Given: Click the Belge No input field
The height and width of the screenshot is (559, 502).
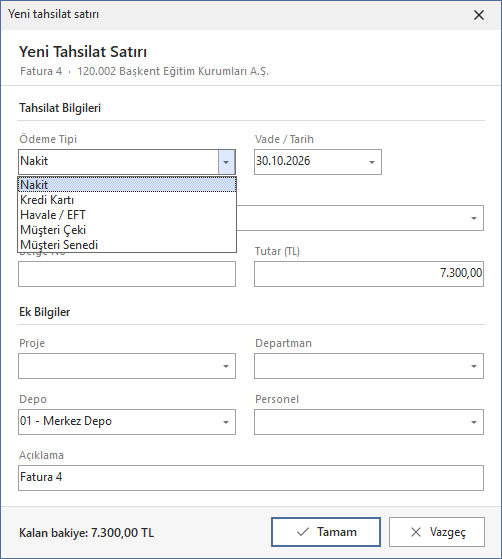Looking at the screenshot, I should click(x=127, y=274).
